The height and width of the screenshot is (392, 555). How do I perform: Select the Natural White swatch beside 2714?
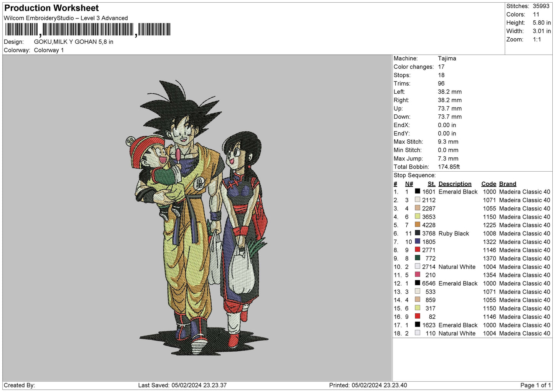tap(417, 266)
